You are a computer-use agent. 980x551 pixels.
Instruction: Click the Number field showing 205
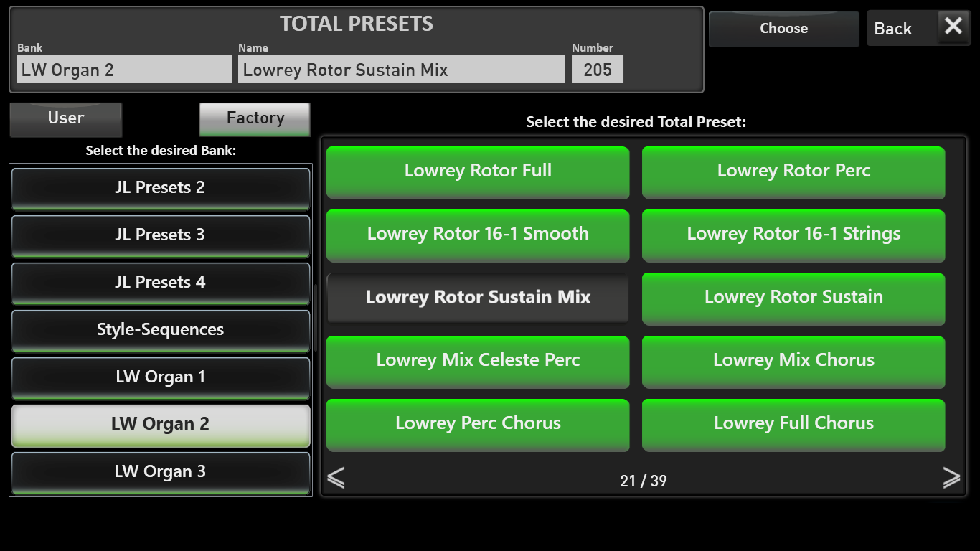(x=598, y=70)
